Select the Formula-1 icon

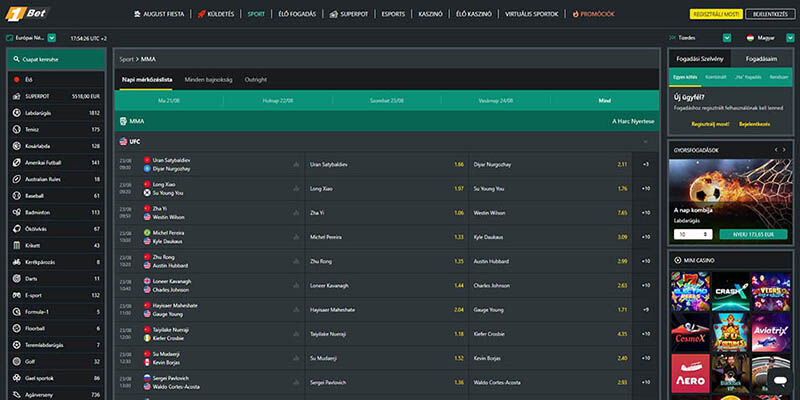pos(17,312)
